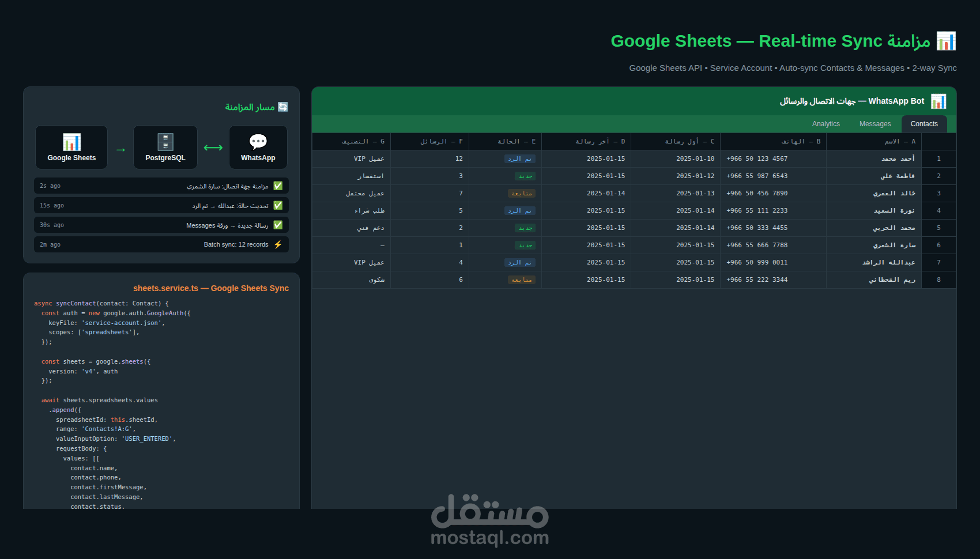Click phone cell +966 55 222 3344
The image size is (980, 559).
click(x=773, y=279)
